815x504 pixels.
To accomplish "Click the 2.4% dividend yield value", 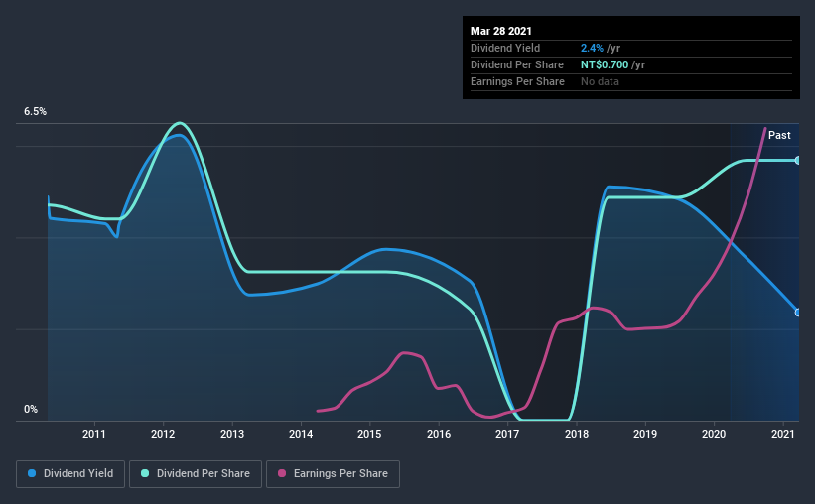I will (592, 48).
